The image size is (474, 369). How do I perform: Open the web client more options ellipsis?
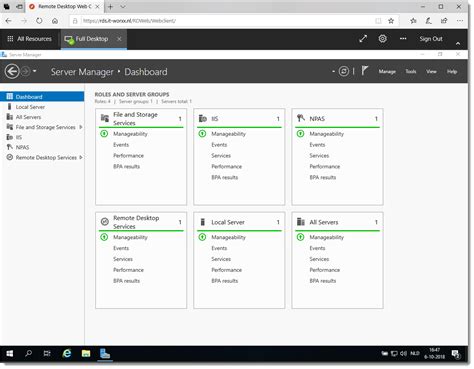point(403,39)
